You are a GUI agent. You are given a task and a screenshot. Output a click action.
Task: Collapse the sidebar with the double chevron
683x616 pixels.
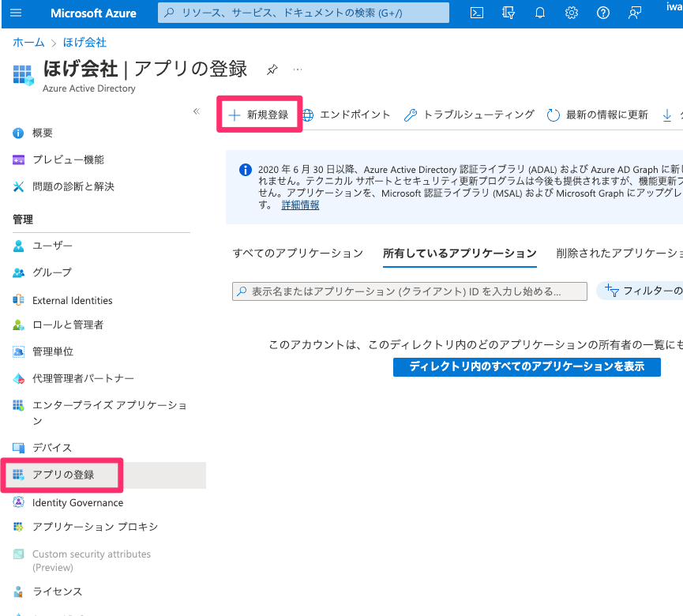point(196,111)
